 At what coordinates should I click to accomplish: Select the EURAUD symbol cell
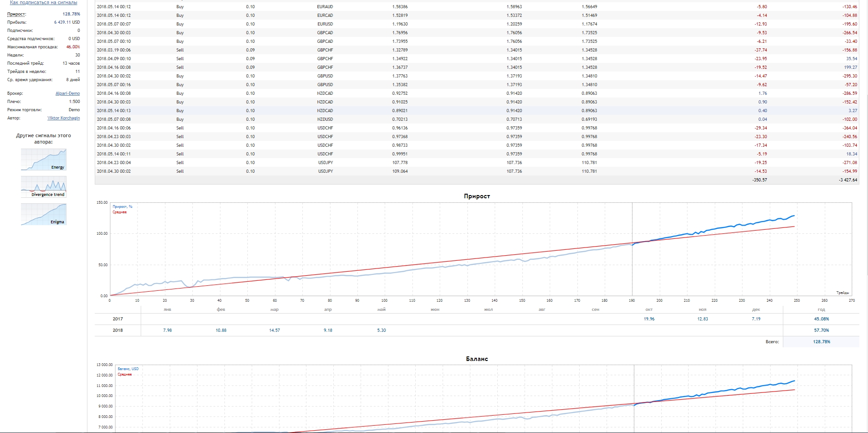pos(325,7)
